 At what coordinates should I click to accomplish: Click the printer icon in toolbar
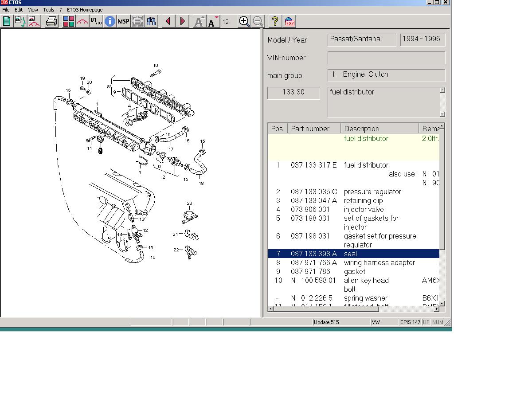(x=51, y=21)
